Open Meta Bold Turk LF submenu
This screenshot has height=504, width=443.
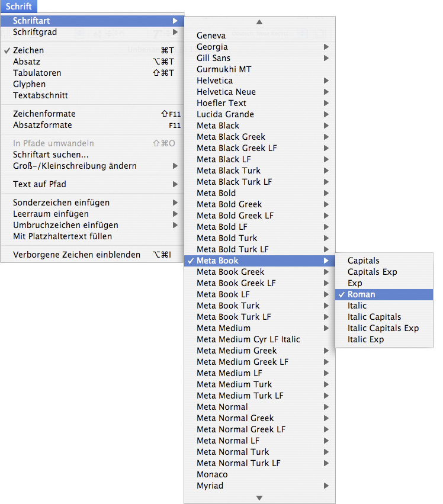(260, 249)
